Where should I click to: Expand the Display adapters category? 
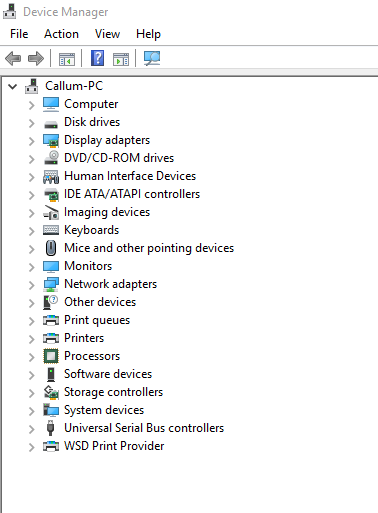(31, 141)
